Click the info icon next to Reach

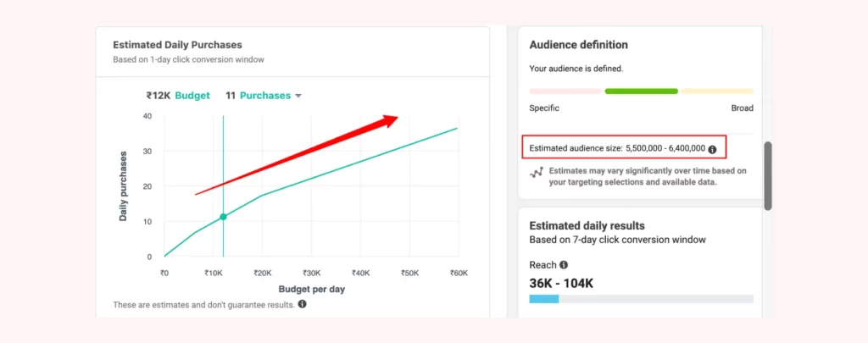564,265
